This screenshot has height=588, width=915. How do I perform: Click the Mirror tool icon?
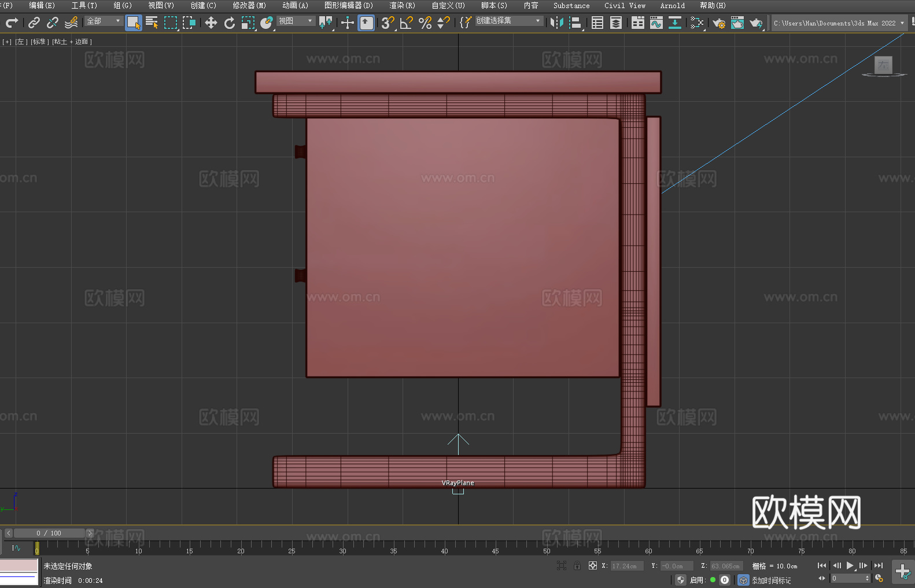[556, 23]
